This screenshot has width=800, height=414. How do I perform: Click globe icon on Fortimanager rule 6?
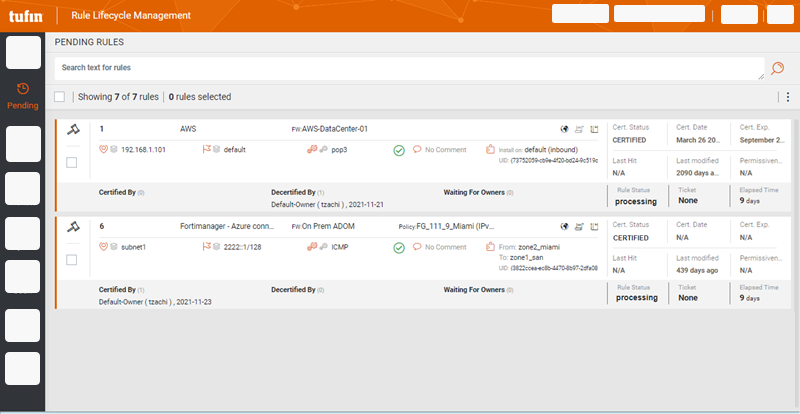pyautogui.click(x=564, y=226)
